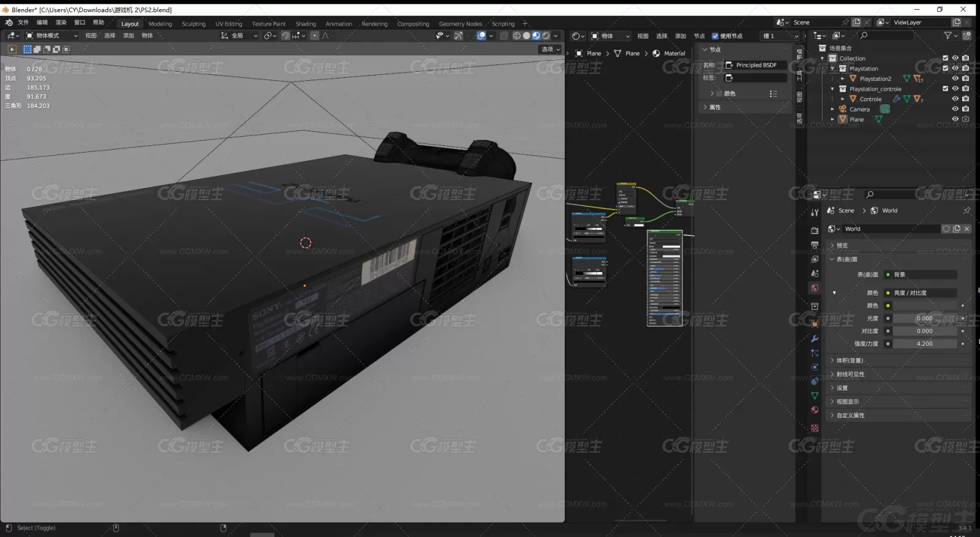Adjust the Contrast (对比度) 0.000 slider
The width and height of the screenshot is (980, 537).
pos(925,331)
